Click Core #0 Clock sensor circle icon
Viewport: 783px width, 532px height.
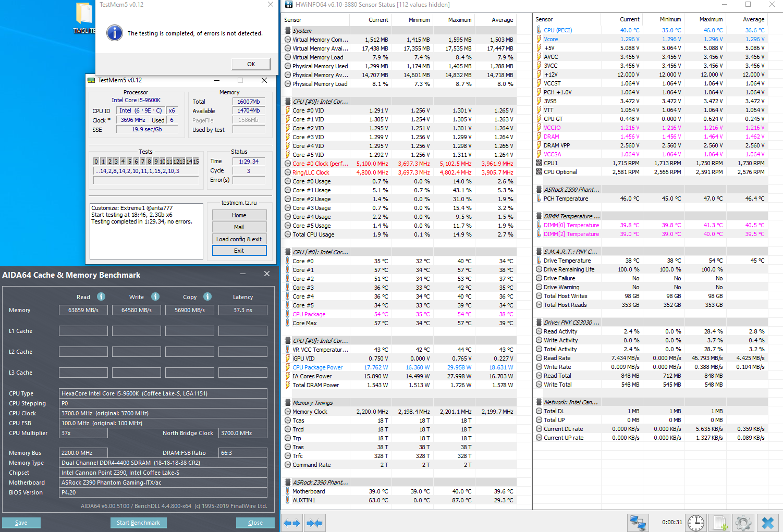(288, 164)
